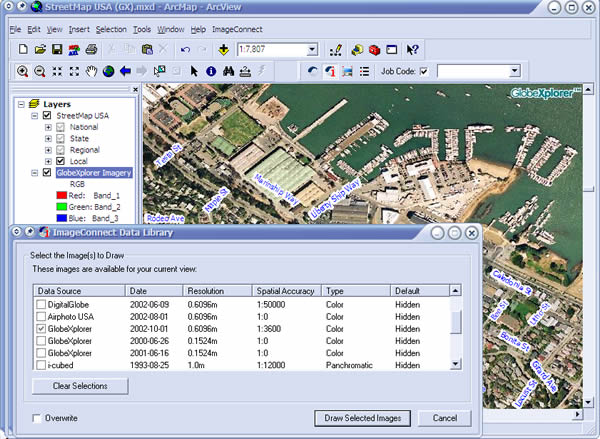Create a new map document

click(x=23, y=49)
